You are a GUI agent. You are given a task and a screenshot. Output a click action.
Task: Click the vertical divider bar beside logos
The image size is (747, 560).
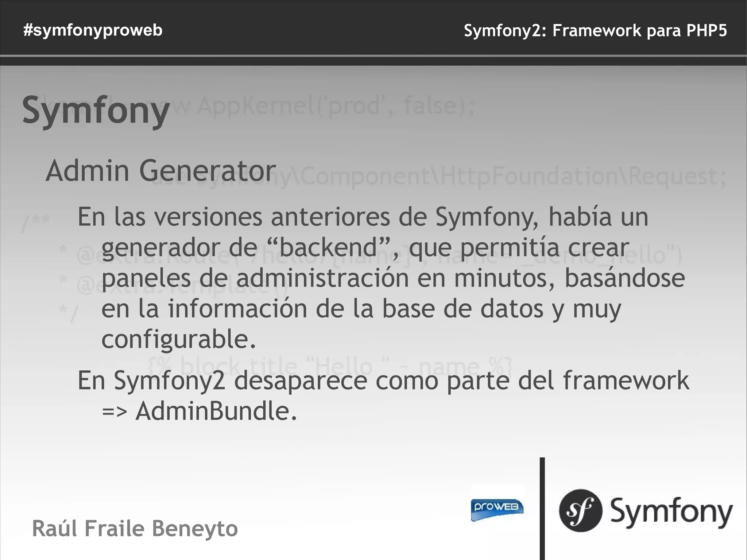[x=542, y=509]
